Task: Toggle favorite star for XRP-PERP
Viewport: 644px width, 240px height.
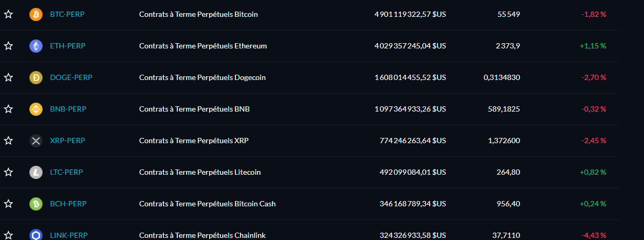Action: pos(8,141)
